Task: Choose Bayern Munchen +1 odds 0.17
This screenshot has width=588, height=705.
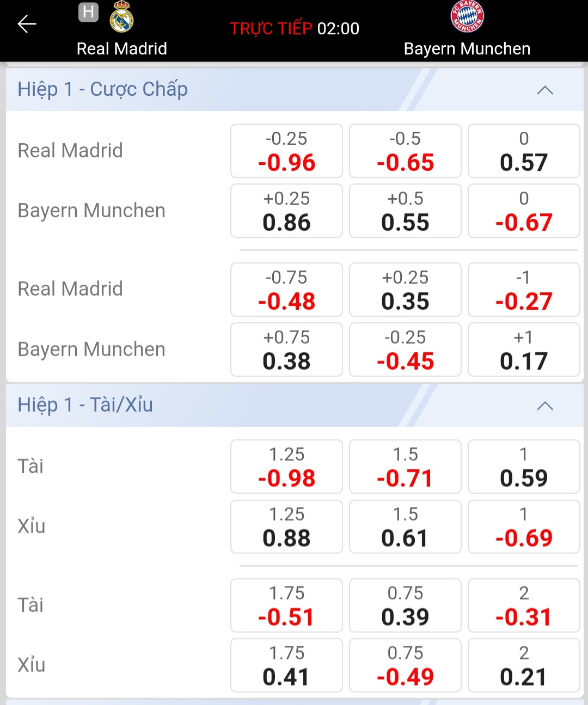Action: [x=524, y=350]
